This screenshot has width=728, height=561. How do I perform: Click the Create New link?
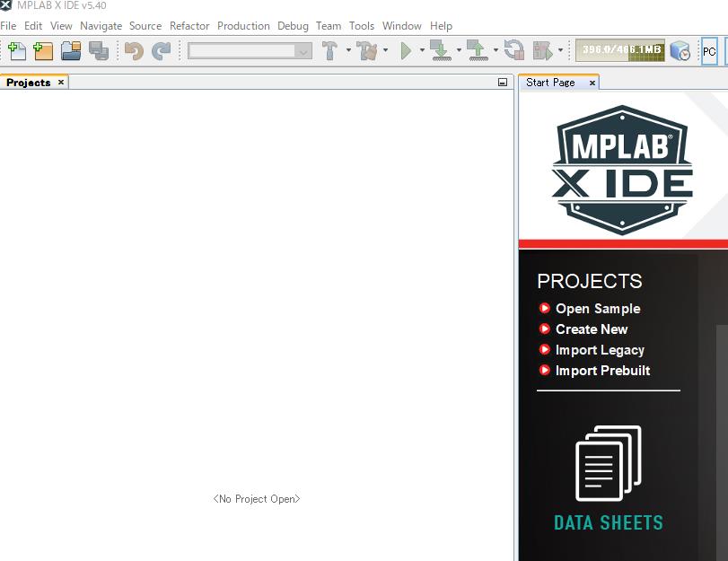pos(592,329)
